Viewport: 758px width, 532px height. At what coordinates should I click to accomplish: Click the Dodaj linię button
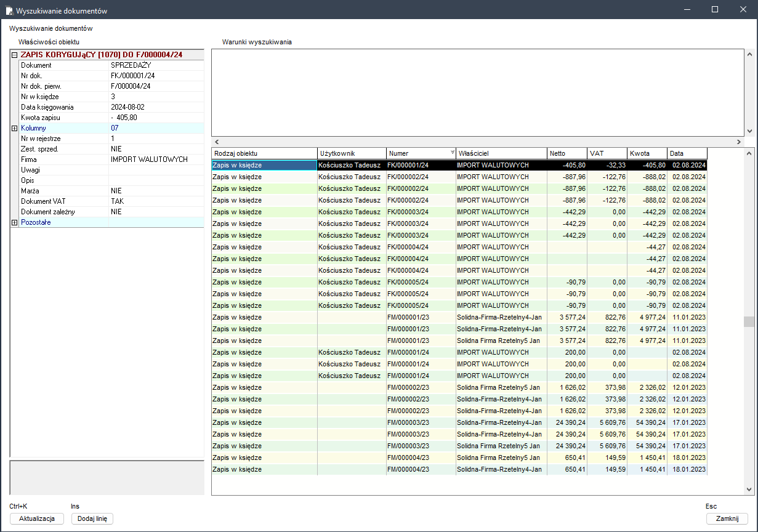pyautogui.click(x=93, y=518)
